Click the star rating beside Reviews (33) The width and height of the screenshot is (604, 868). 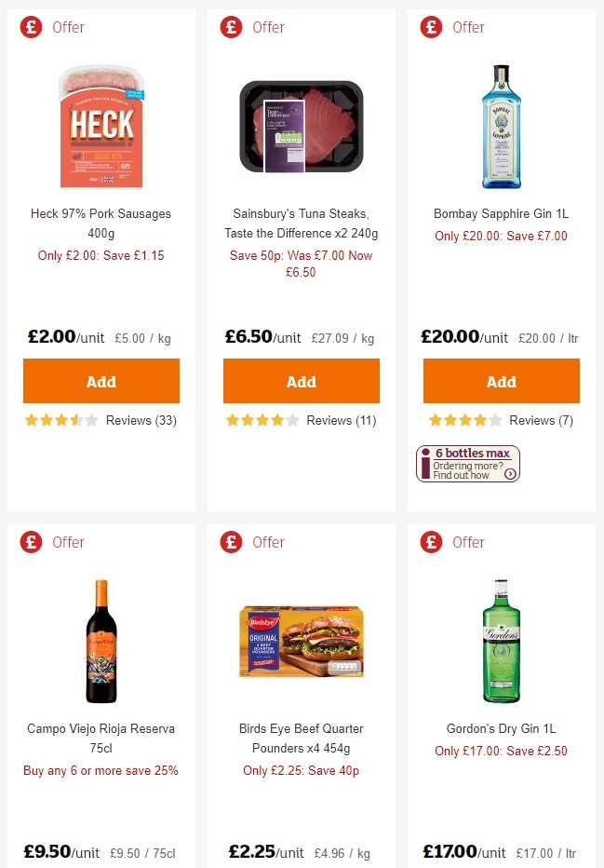pyautogui.click(x=61, y=420)
